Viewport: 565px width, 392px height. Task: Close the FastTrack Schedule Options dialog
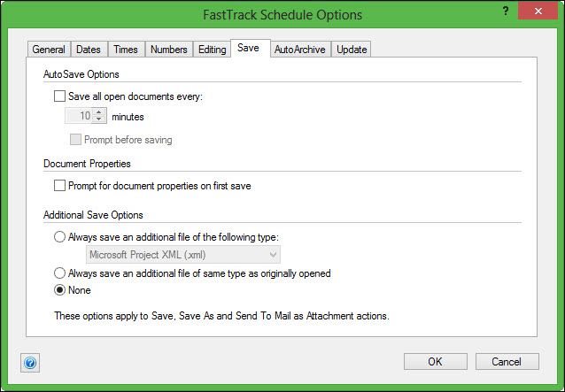(542, 14)
